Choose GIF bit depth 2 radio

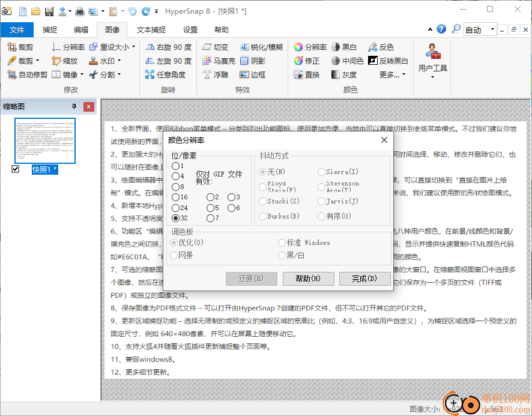[210, 197]
